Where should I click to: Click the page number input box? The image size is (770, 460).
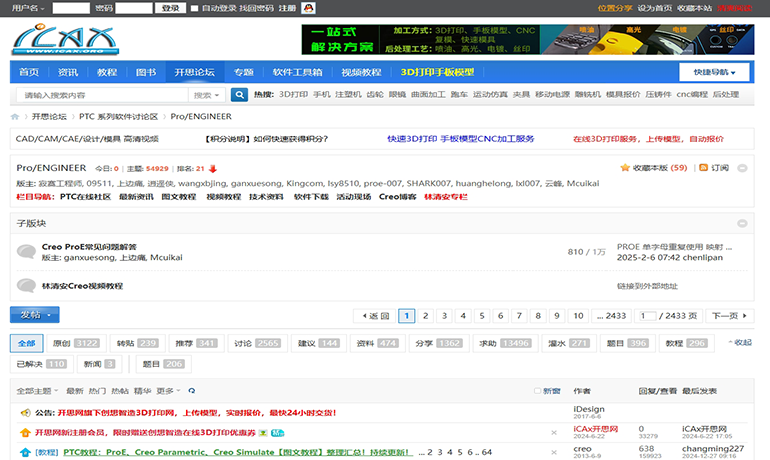pyautogui.click(x=647, y=316)
